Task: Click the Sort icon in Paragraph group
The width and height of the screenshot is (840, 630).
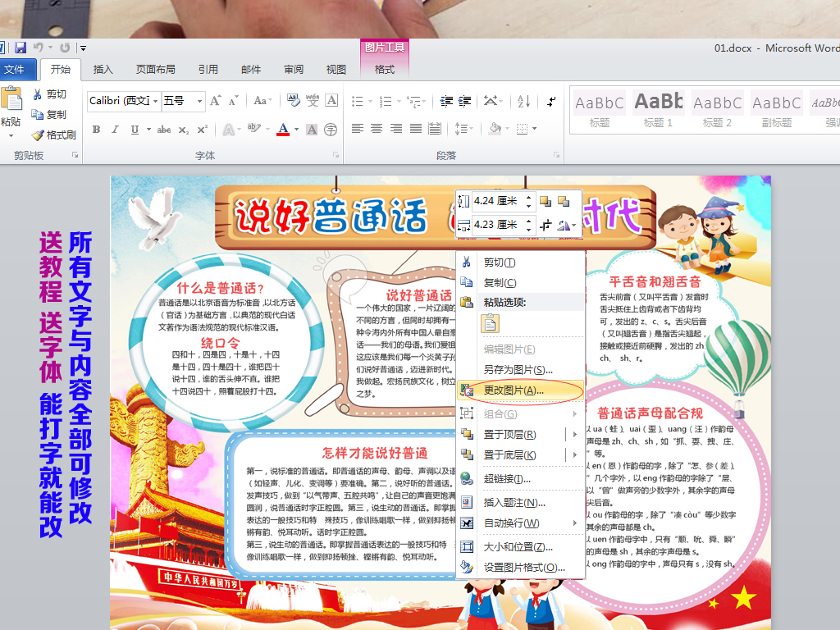Action: [523, 101]
